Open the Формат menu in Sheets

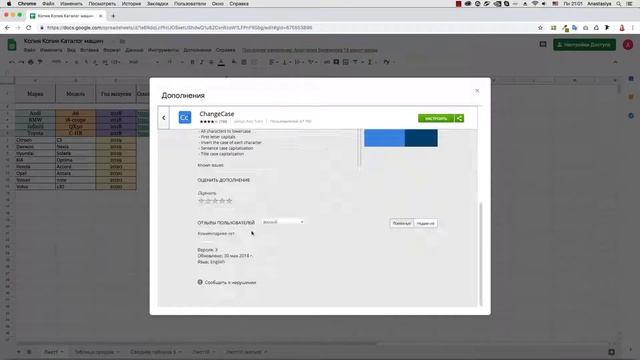(x=111, y=50)
